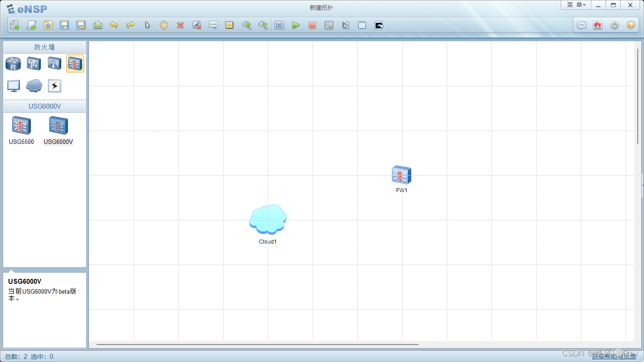Viewport: 644px width, 362px height.
Task: Click the new experiment/script icon
Action: [x=31, y=25]
